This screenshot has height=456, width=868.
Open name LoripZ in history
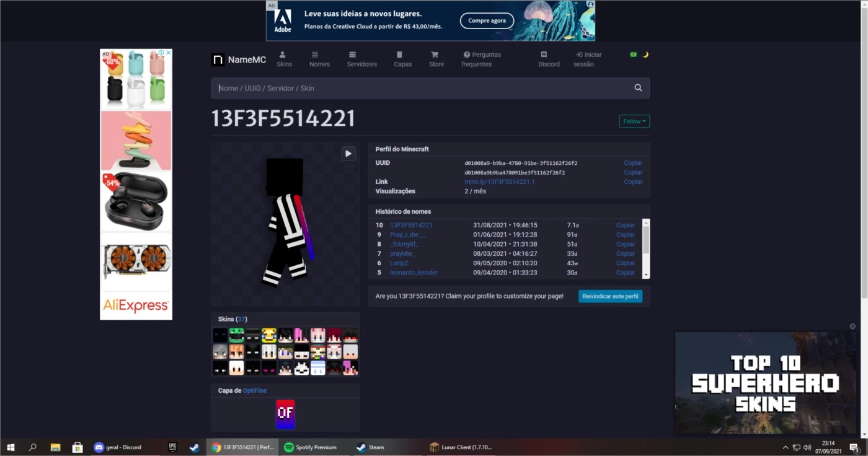pyautogui.click(x=399, y=263)
